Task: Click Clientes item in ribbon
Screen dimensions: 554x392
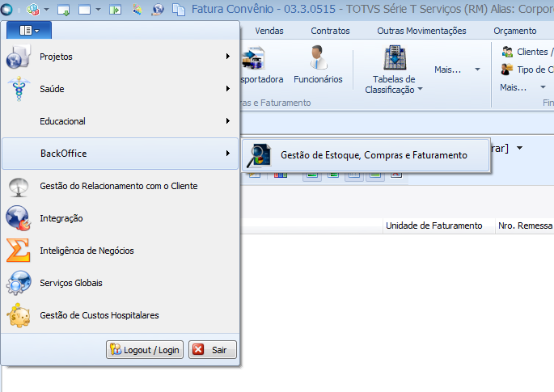Action: [x=527, y=52]
